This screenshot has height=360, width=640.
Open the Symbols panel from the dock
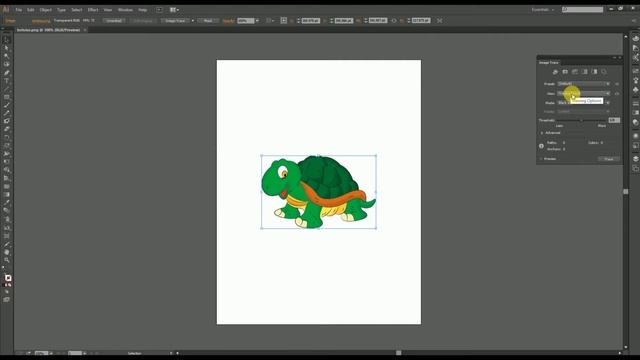[636, 89]
